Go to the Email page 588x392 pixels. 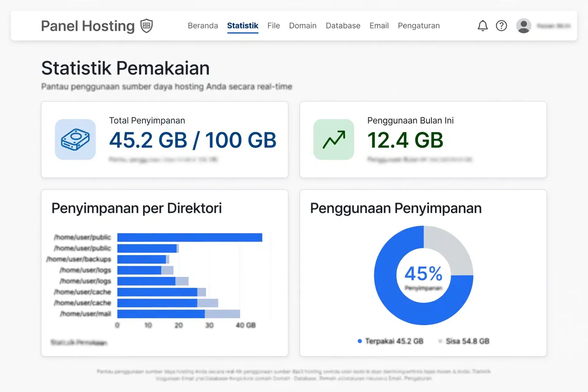[379, 26]
